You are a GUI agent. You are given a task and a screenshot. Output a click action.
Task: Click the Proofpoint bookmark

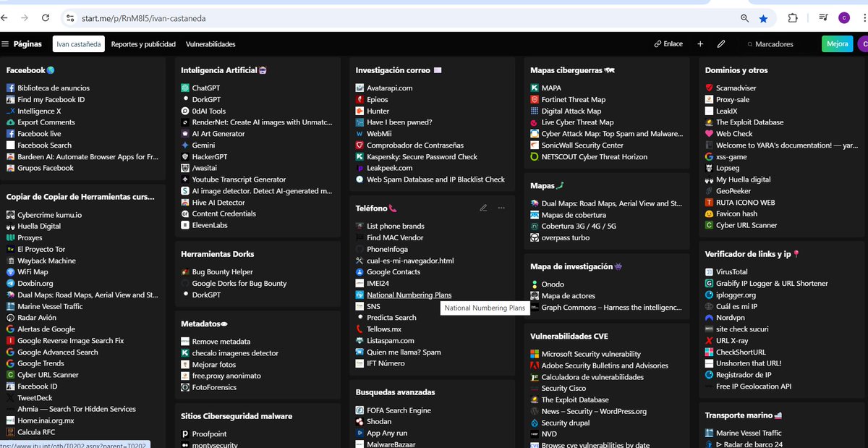click(x=209, y=434)
